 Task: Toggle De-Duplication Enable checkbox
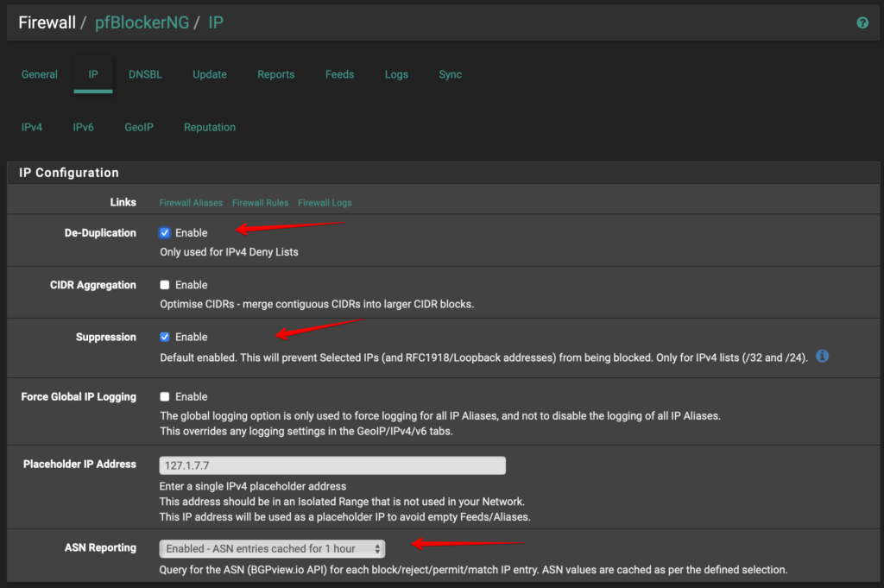tap(165, 233)
